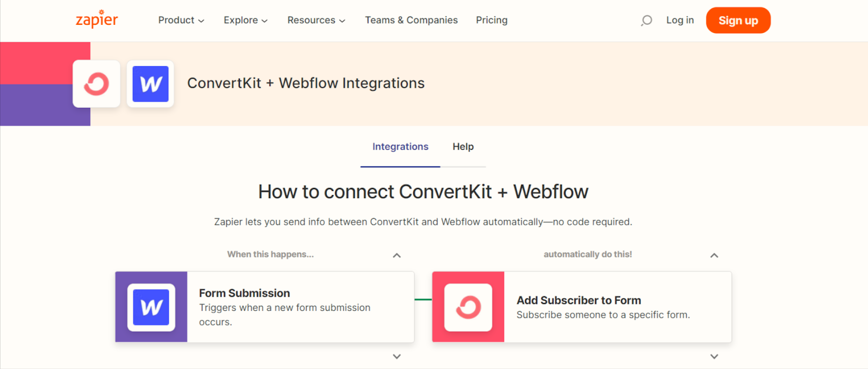Switch to the Help tab
Image resolution: width=868 pixels, height=369 pixels.
click(x=463, y=147)
